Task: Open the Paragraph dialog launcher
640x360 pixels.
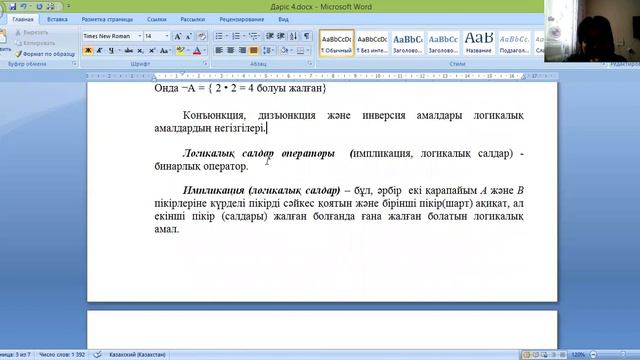Action: (x=310, y=63)
